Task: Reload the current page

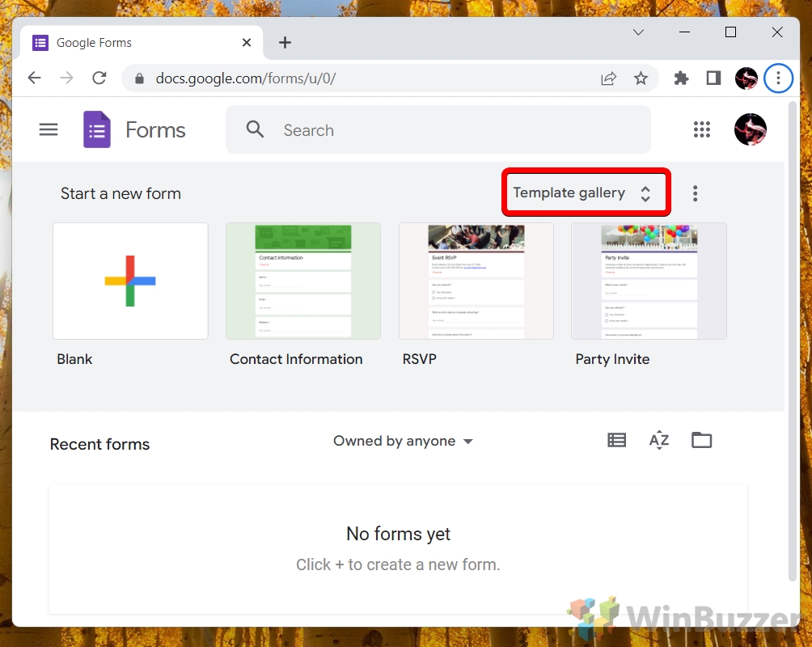Action: (x=99, y=78)
